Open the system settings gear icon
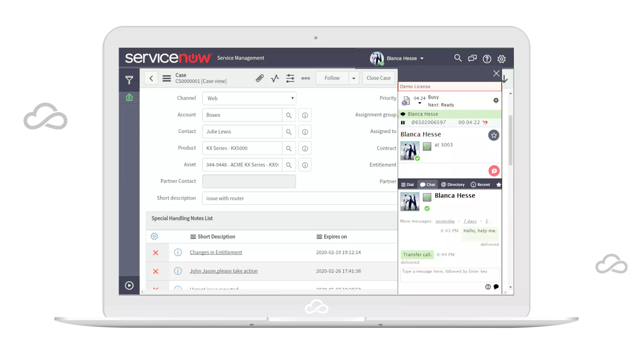The height and width of the screenshot is (344, 644). pyautogui.click(x=502, y=59)
